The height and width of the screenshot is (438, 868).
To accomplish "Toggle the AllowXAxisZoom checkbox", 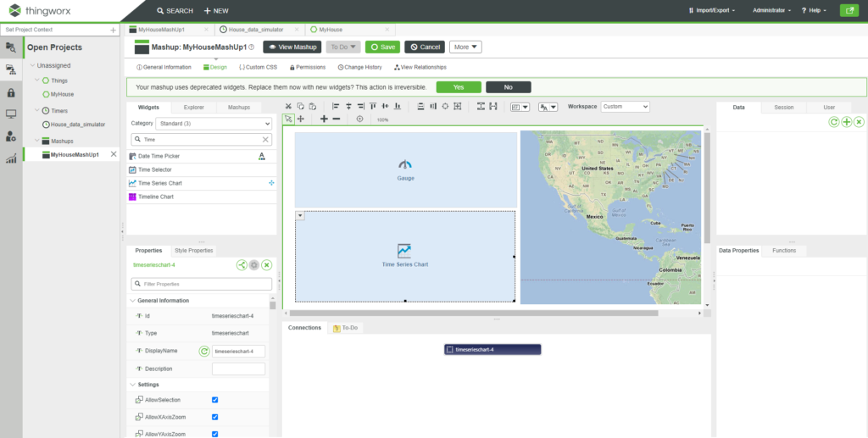I will point(214,417).
